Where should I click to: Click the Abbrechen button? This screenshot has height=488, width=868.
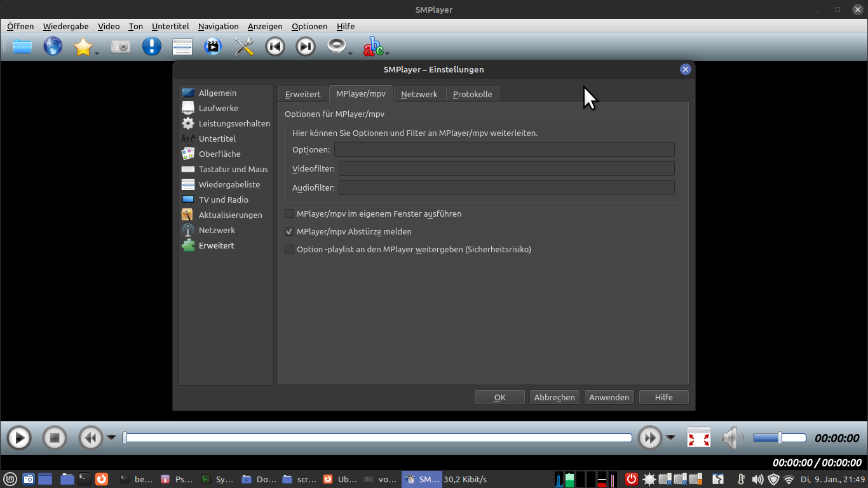(554, 397)
